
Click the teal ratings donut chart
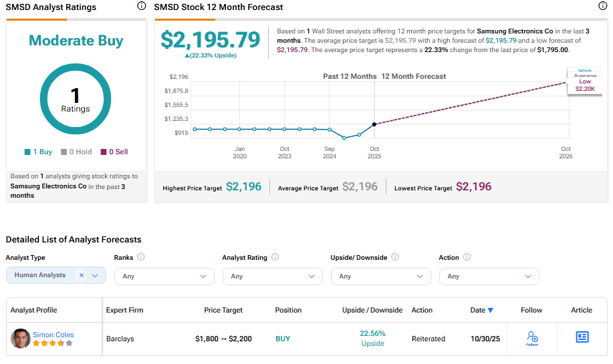click(x=76, y=98)
